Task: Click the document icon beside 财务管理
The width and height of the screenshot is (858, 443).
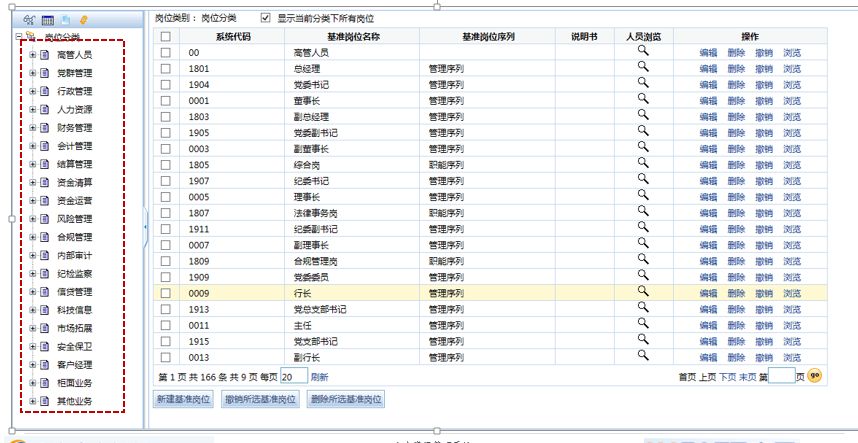Action: click(x=45, y=127)
